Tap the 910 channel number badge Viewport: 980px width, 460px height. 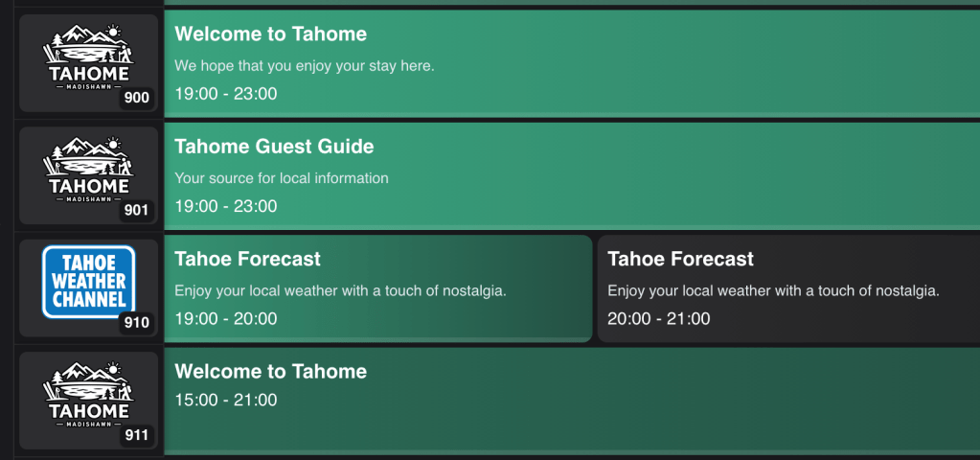click(x=137, y=323)
